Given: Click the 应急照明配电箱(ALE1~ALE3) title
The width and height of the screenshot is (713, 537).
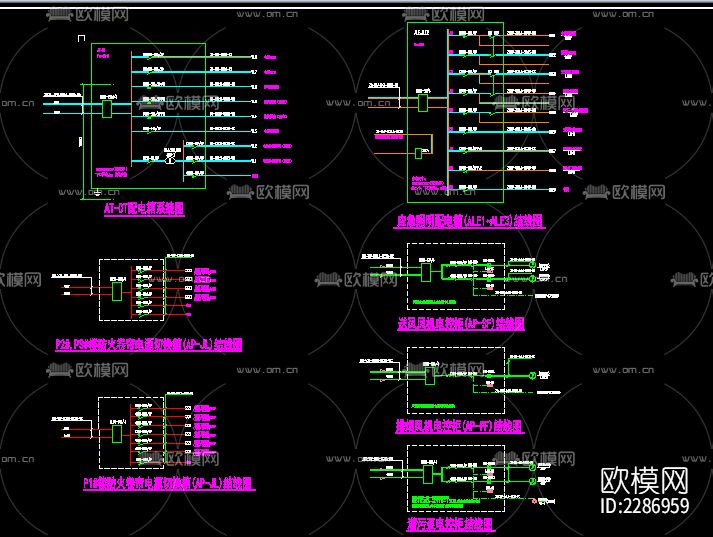Looking at the screenshot, I should pos(469,221).
